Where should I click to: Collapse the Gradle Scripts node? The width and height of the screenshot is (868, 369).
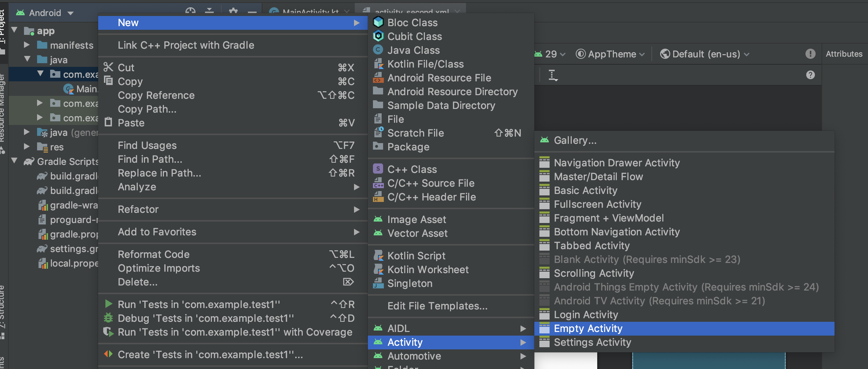click(15, 161)
